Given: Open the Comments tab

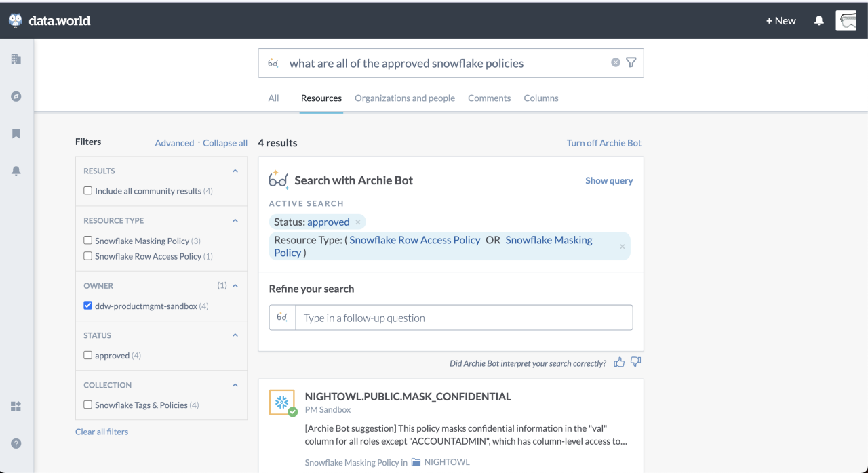Looking at the screenshot, I should click(489, 98).
